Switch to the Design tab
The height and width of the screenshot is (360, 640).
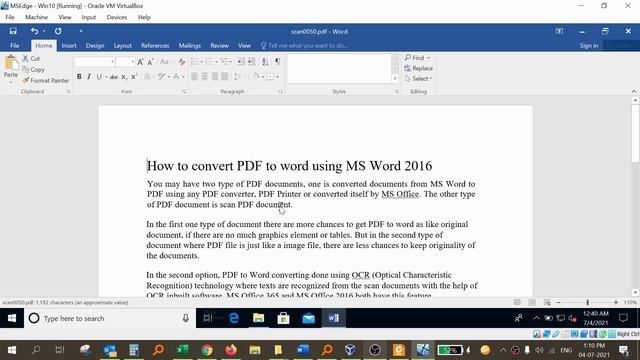[x=95, y=46]
